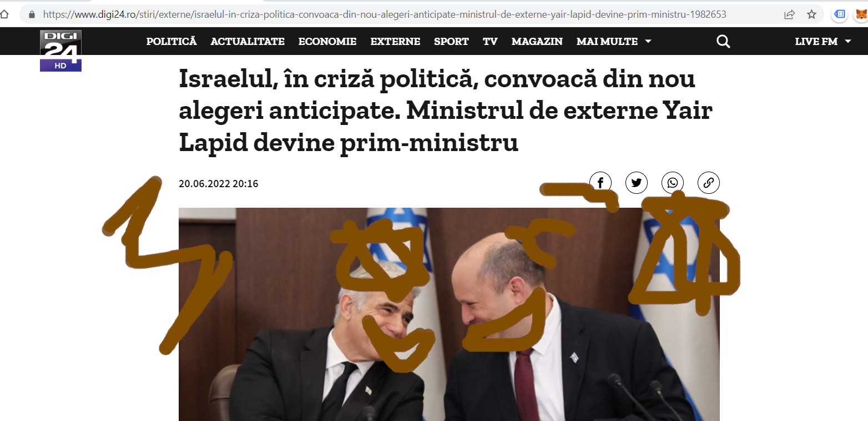Screen dimensions: 868x421
Task: Click the article main photo
Action: click(x=449, y=314)
